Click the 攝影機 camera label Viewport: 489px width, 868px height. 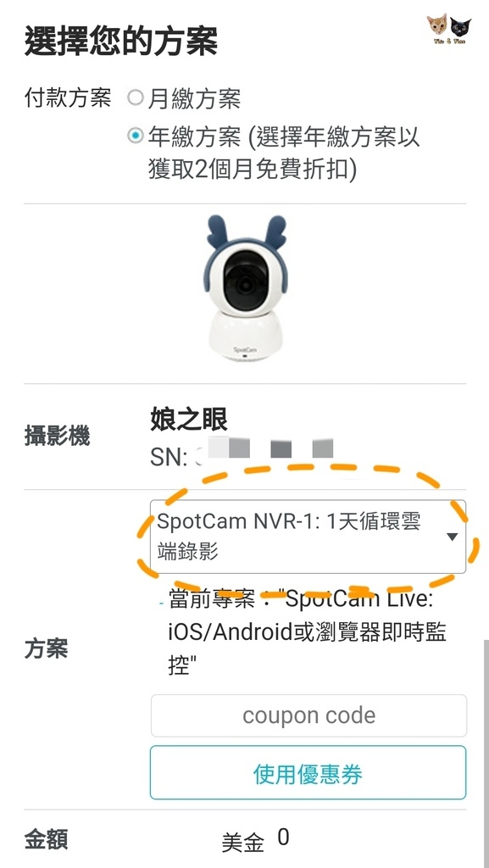click(x=57, y=437)
